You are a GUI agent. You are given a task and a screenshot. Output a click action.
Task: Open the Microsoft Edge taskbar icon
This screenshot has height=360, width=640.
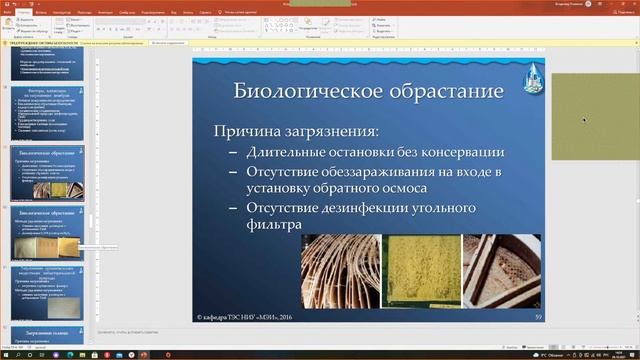tap(70, 355)
